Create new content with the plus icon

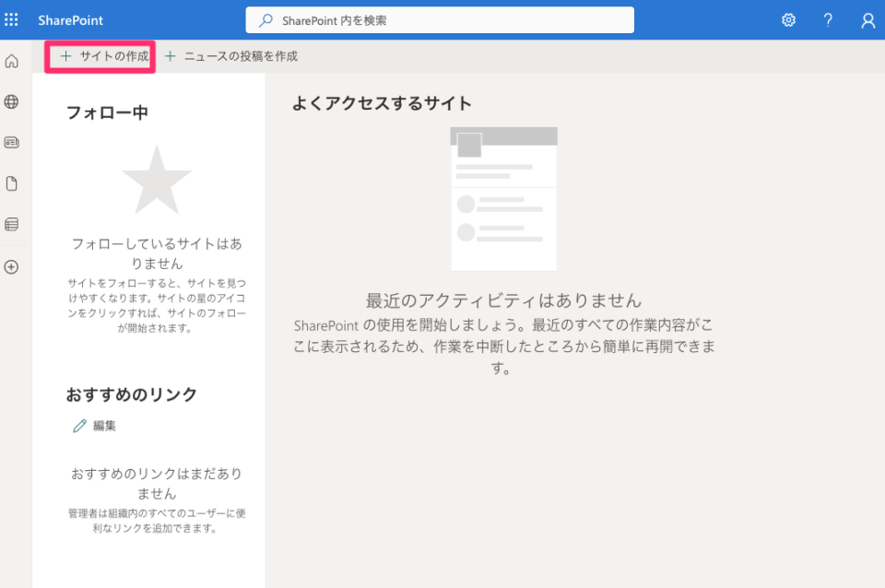pyautogui.click(x=12, y=267)
